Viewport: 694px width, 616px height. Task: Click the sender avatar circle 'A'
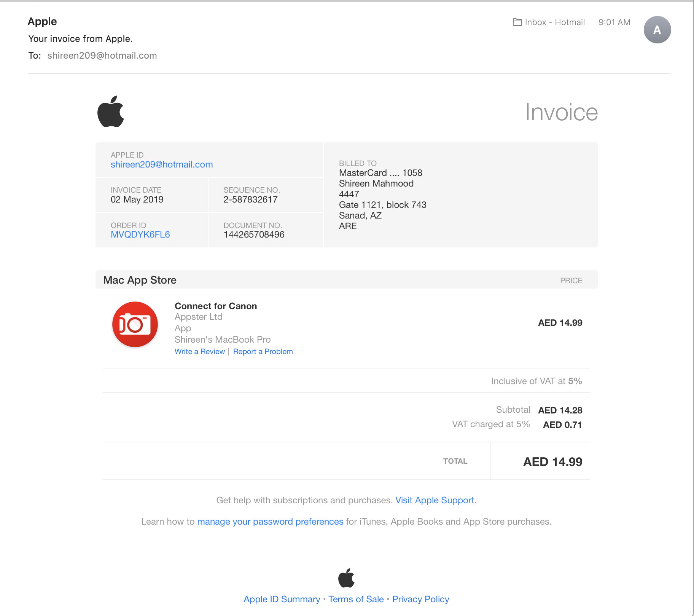pyautogui.click(x=657, y=30)
